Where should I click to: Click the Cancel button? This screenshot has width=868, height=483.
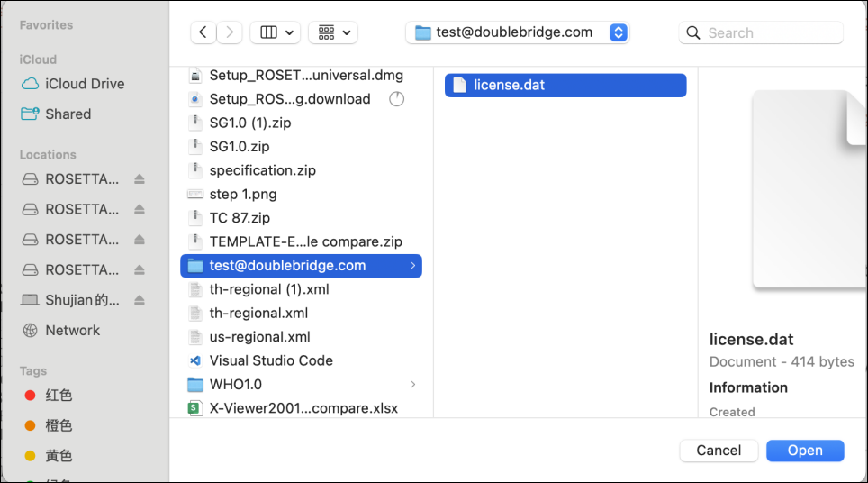coord(719,451)
